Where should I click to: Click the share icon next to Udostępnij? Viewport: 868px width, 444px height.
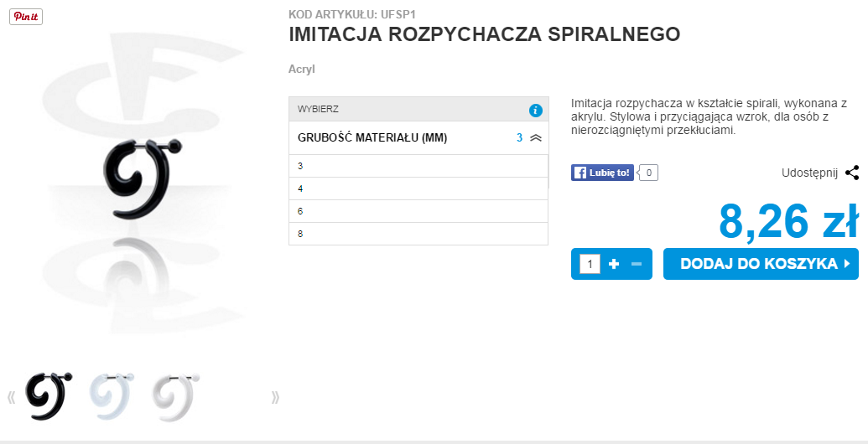[852, 173]
